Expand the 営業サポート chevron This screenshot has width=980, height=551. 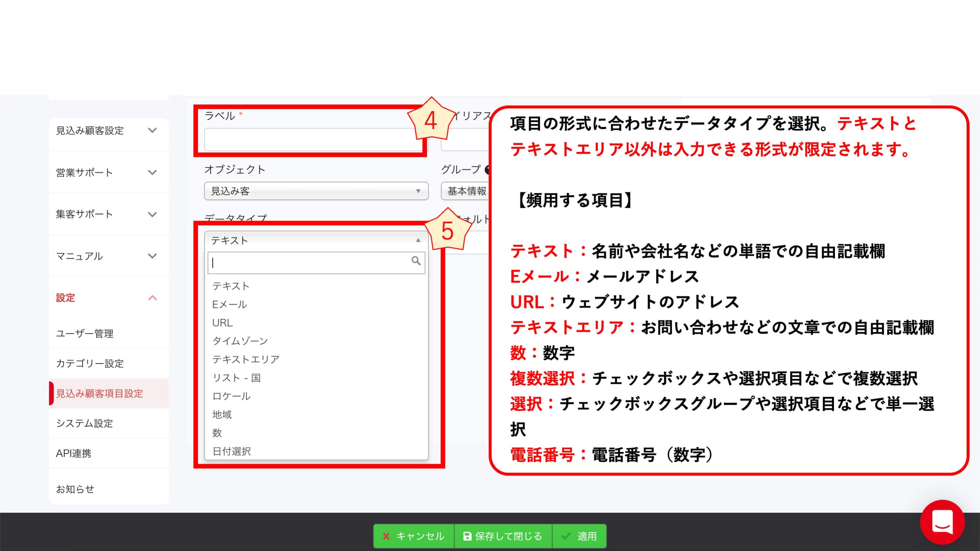click(x=152, y=173)
